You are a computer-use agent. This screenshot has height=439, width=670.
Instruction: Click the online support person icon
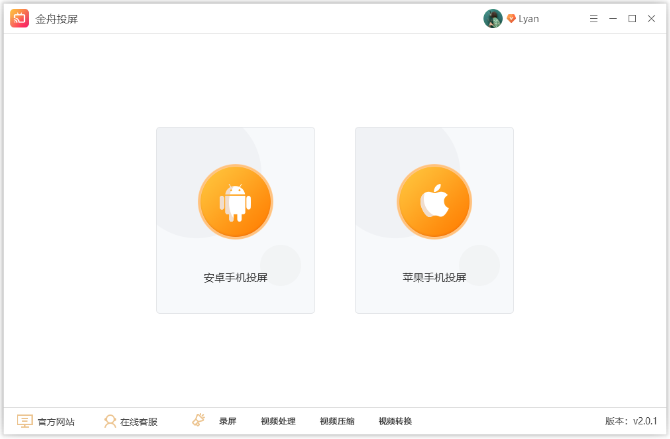(110, 421)
